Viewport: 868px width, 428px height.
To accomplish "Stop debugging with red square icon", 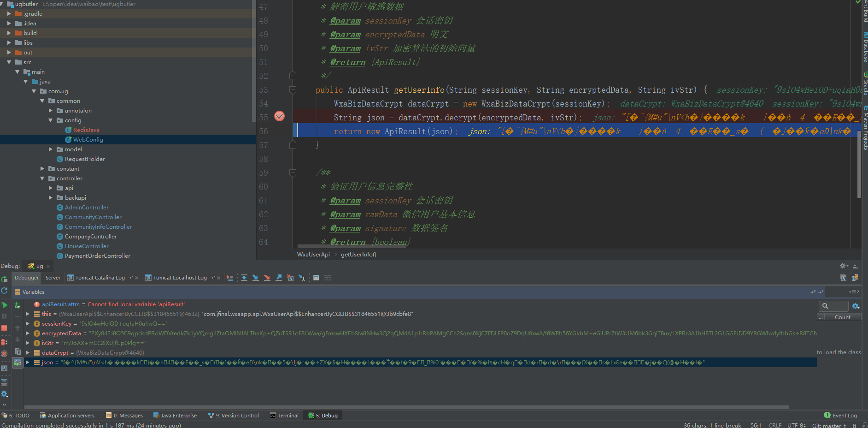I will pos(4,328).
